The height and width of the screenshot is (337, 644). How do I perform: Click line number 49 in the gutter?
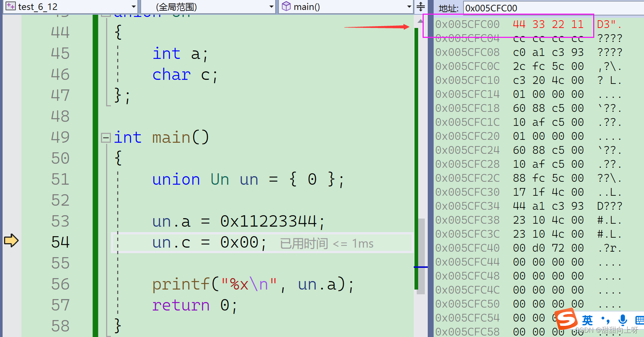point(60,137)
